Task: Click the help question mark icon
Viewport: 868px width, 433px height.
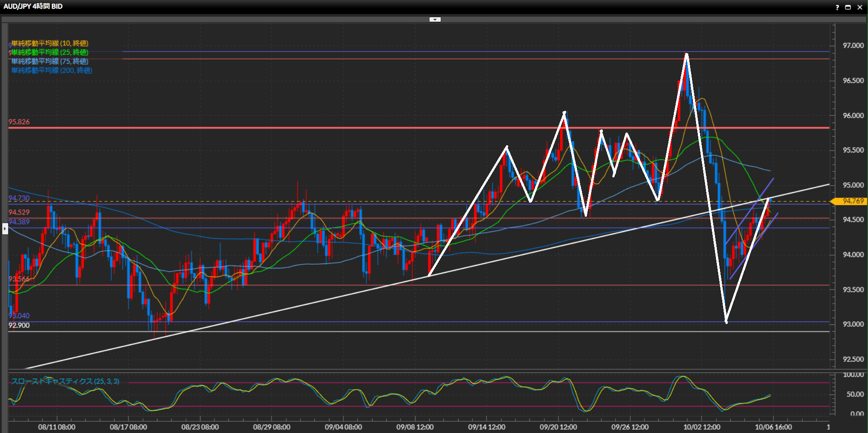Action: (837, 7)
